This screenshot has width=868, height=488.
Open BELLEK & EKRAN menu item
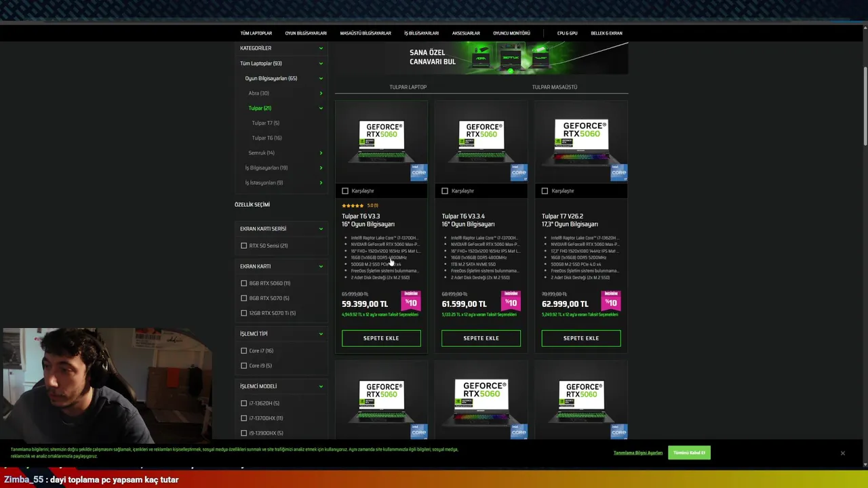pos(606,33)
